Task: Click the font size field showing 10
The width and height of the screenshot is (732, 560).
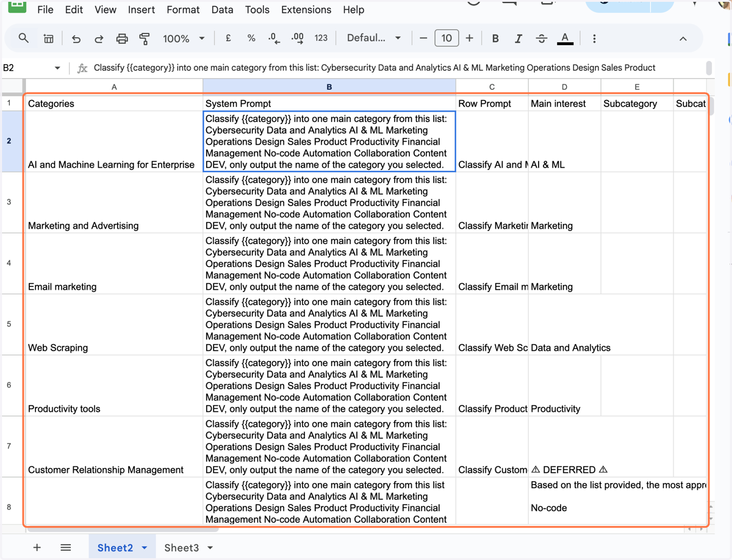Action: tap(447, 38)
